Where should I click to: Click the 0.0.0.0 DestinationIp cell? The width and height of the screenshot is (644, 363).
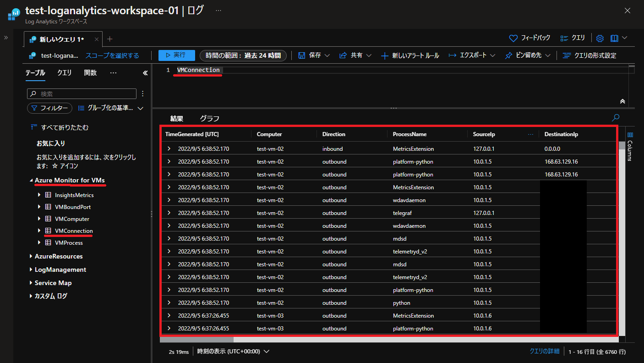(x=552, y=149)
